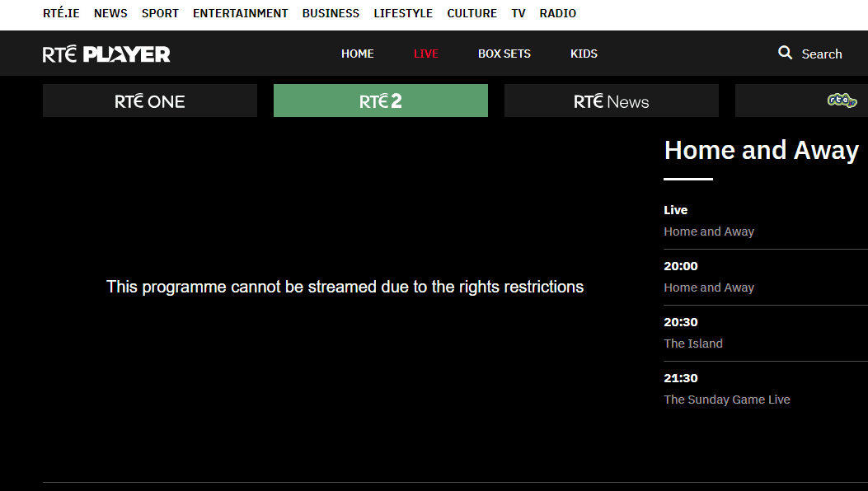Viewport: 868px width, 491px height.
Task: Open the BUSINESS section link
Action: point(331,13)
